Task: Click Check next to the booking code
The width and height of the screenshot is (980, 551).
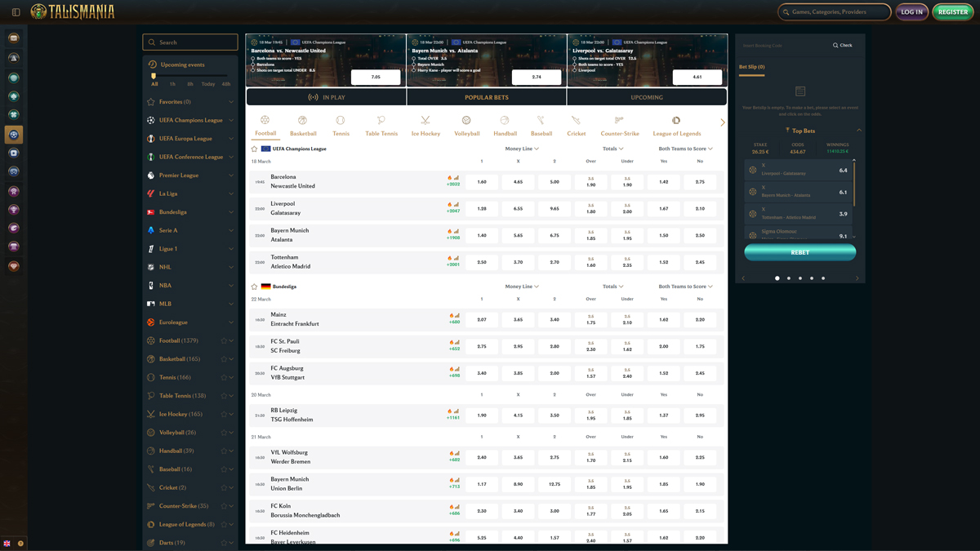Action: click(x=843, y=46)
